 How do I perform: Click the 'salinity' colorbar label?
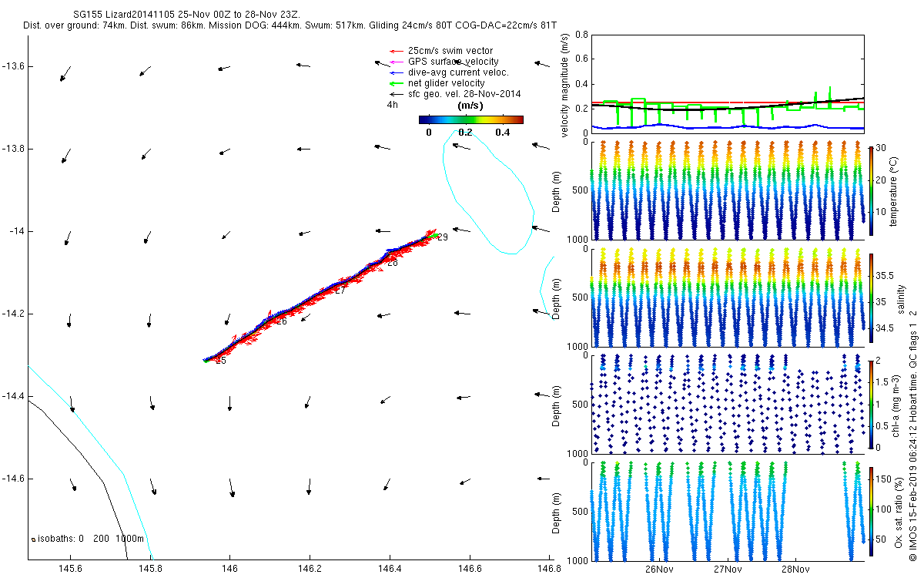click(901, 297)
